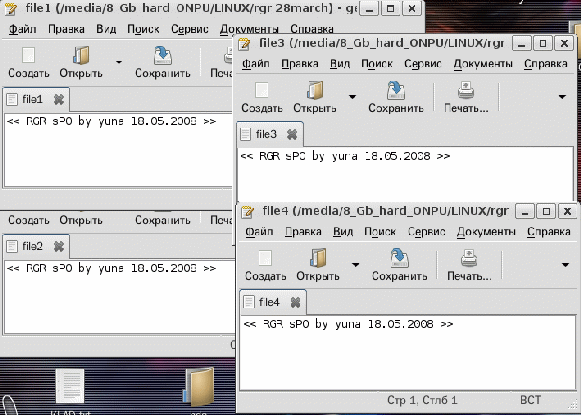Expand Открыть dropdown arrow in file4 window

355,265
